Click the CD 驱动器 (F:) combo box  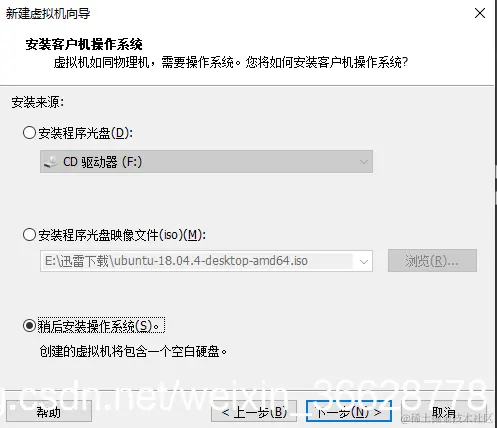[x=206, y=162]
